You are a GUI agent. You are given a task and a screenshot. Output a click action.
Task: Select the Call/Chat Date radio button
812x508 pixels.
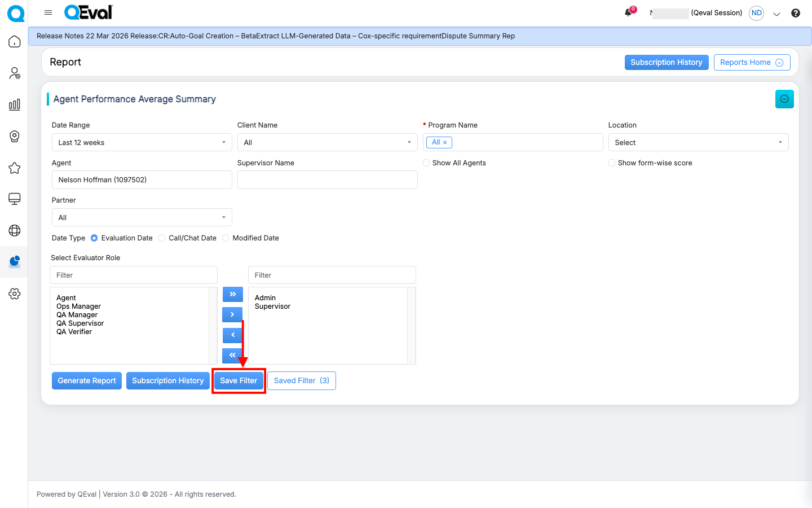[x=162, y=238]
